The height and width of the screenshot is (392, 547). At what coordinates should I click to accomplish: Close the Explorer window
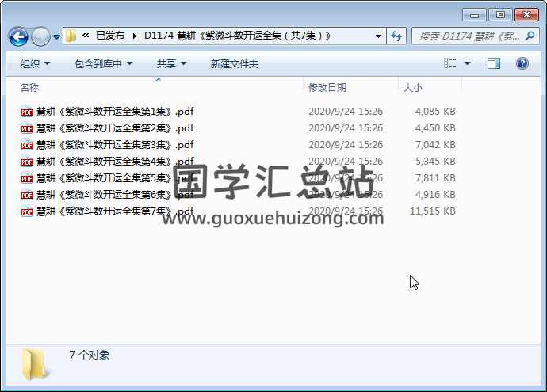526,14
